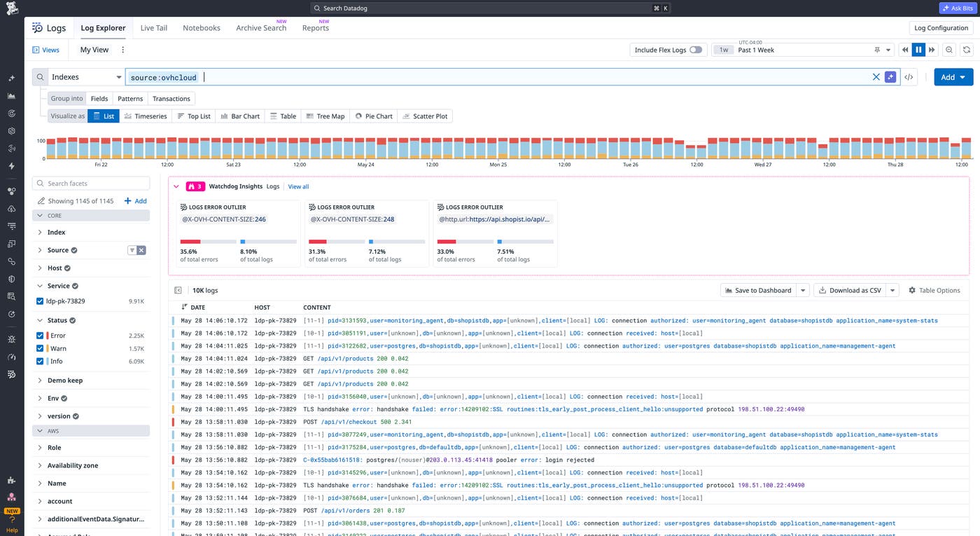Open the puzzle piece Integrations sidebar icon

coord(11,480)
